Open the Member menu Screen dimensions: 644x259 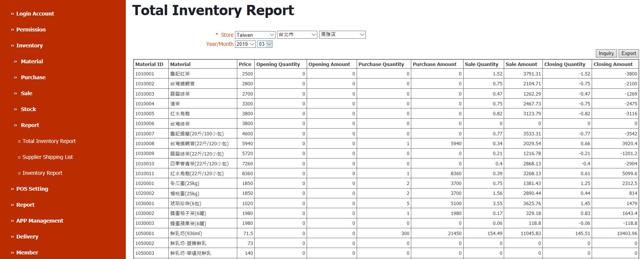[27, 253]
